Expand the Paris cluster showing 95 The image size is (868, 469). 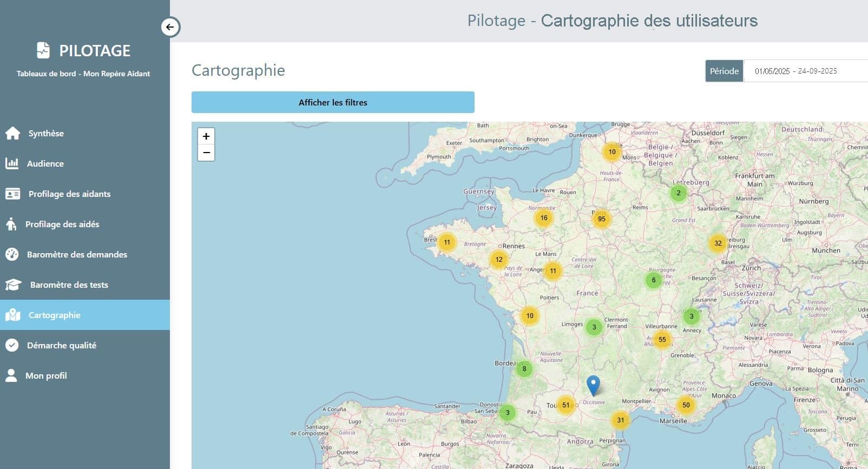tap(601, 219)
